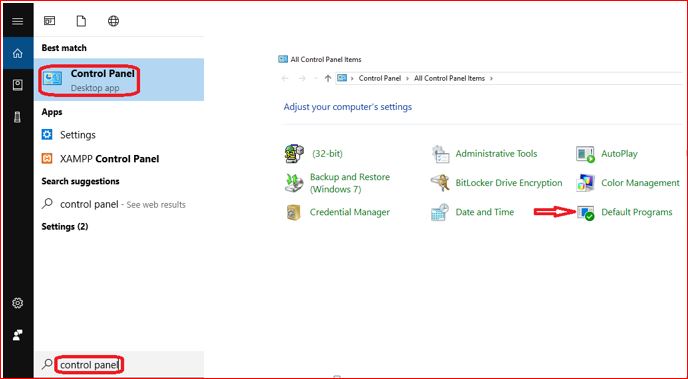Open the Notebook icon in sidebar
The height and width of the screenshot is (379, 688).
[18, 85]
